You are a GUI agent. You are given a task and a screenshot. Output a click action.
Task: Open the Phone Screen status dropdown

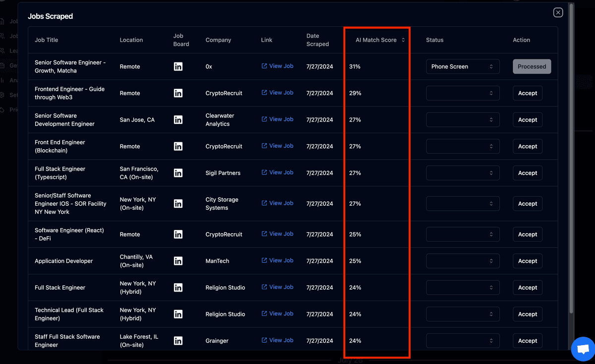(462, 66)
